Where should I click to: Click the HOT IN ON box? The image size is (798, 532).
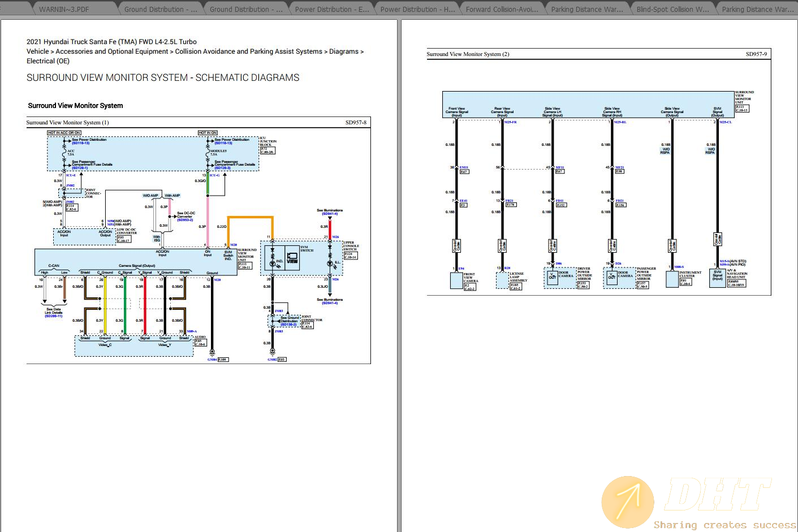[x=208, y=133]
